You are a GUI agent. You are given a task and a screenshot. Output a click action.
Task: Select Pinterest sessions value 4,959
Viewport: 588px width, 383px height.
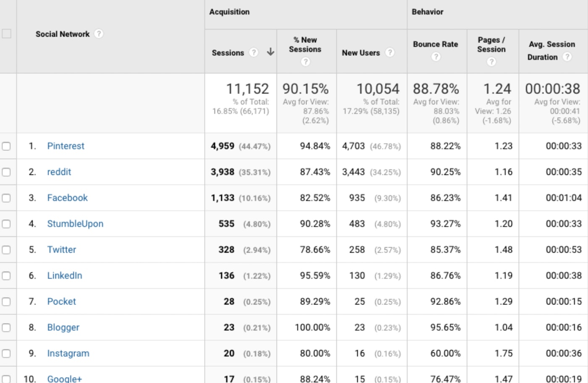coord(223,146)
